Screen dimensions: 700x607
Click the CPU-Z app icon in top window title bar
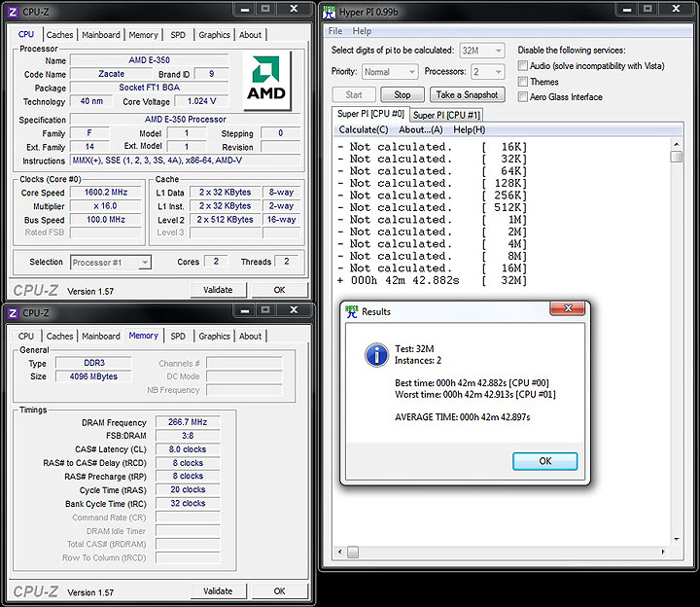click(13, 12)
